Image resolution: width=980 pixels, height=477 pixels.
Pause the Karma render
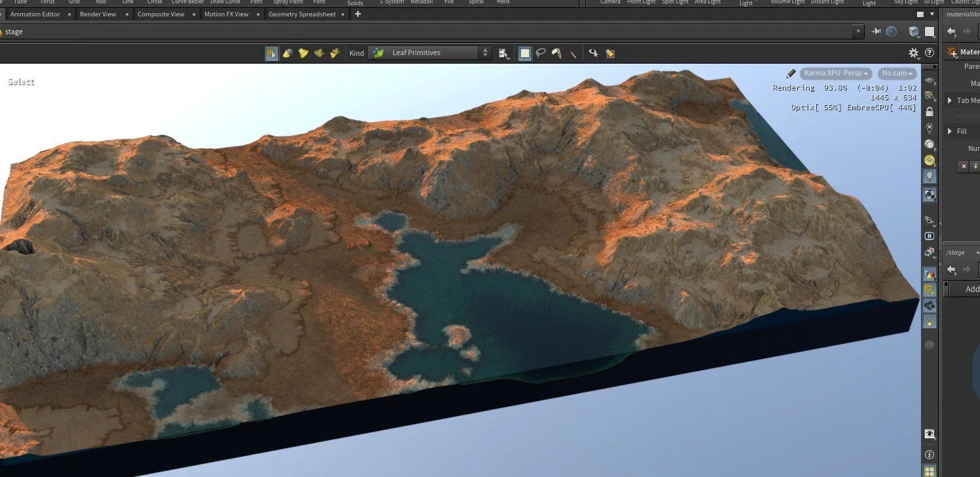click(930, 236)
